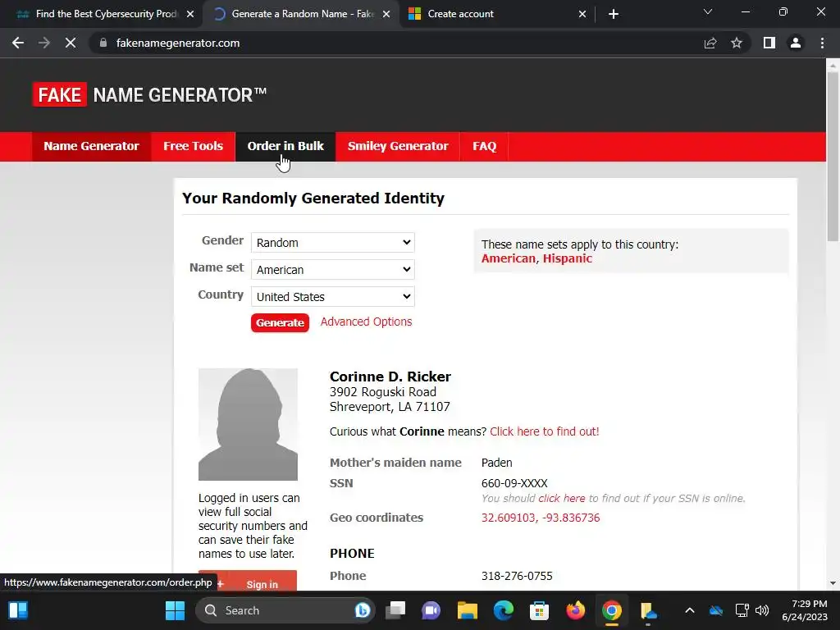The width and height of the screenshot is (840, 630).
Task: Expand the Gender dropdown
Action: click(x=333, y=243)
